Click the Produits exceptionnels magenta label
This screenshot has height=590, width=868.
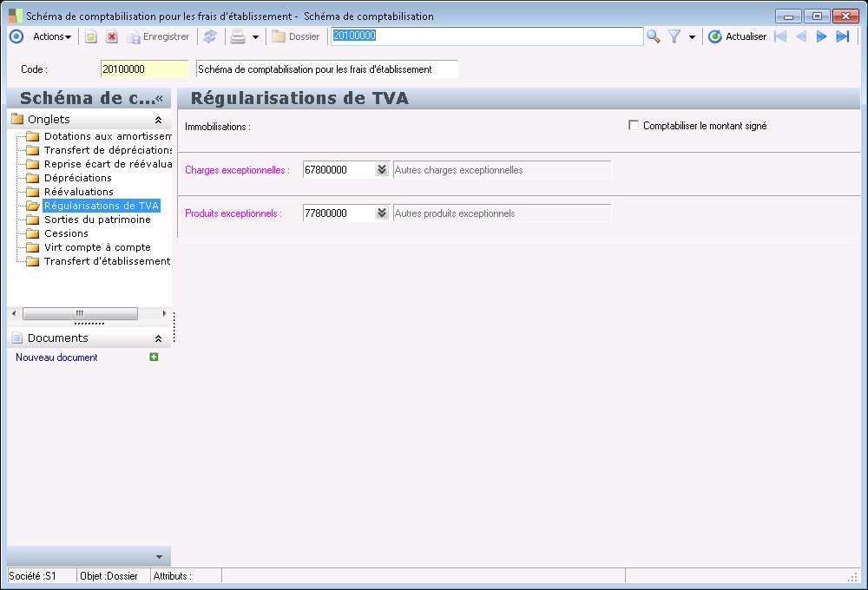[x=233, y=213]
